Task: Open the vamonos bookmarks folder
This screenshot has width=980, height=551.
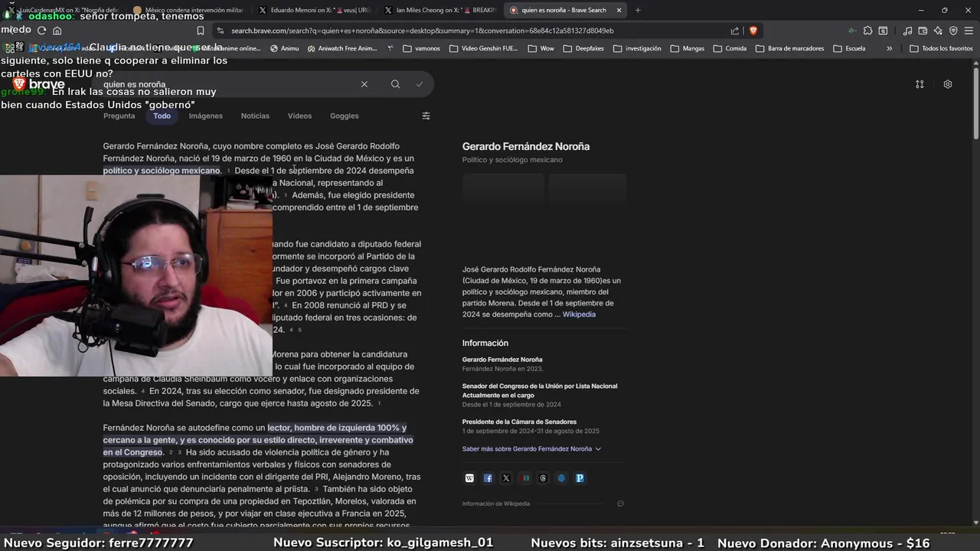Action: coord(422,48)
